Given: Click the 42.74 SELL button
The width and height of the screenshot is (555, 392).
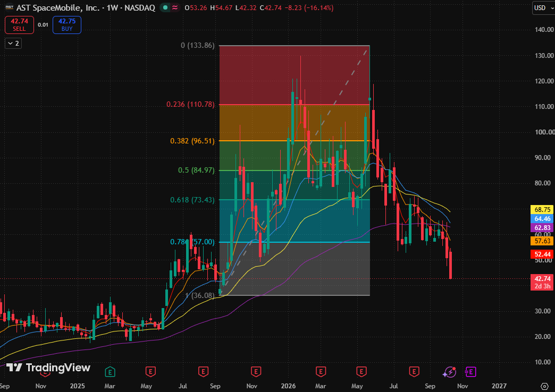Looking at the screenshot, I should coord(20,25).
